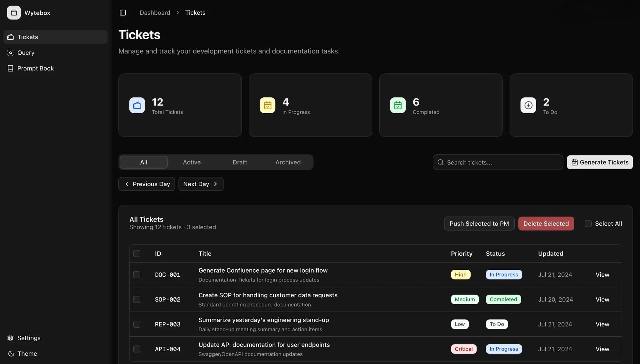
Task: Click the Tickets breadcrumb
Action: click(x=195, y=12)
